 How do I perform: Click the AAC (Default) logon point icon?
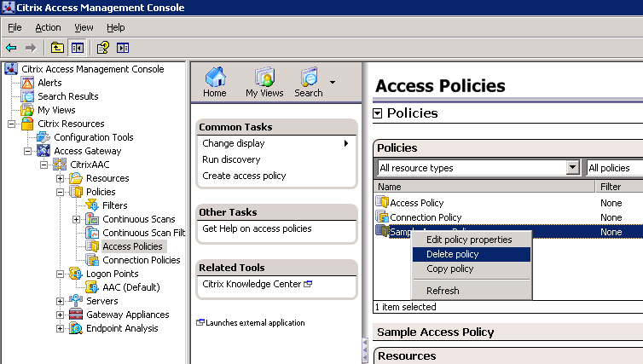(x=92, y=287)
